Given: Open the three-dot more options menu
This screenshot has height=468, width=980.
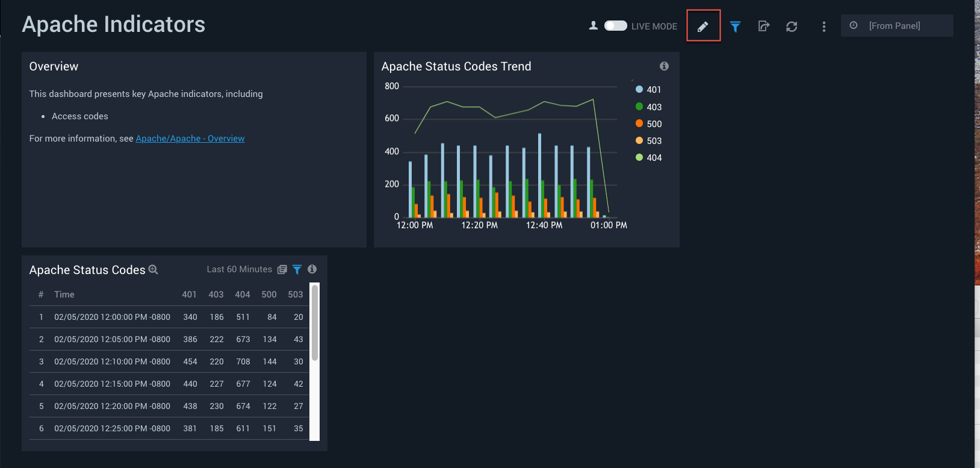Looking at the screenshot, I should tap(823, 27).
